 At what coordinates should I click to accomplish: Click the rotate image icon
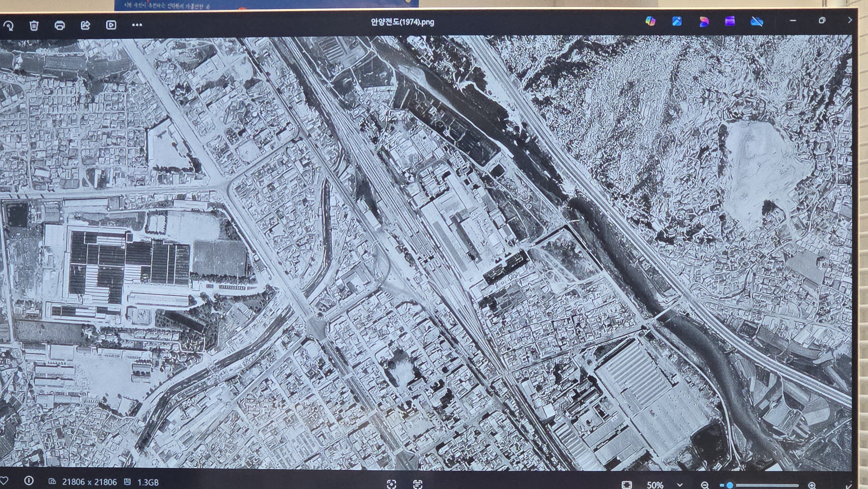[x=9, y=26]
